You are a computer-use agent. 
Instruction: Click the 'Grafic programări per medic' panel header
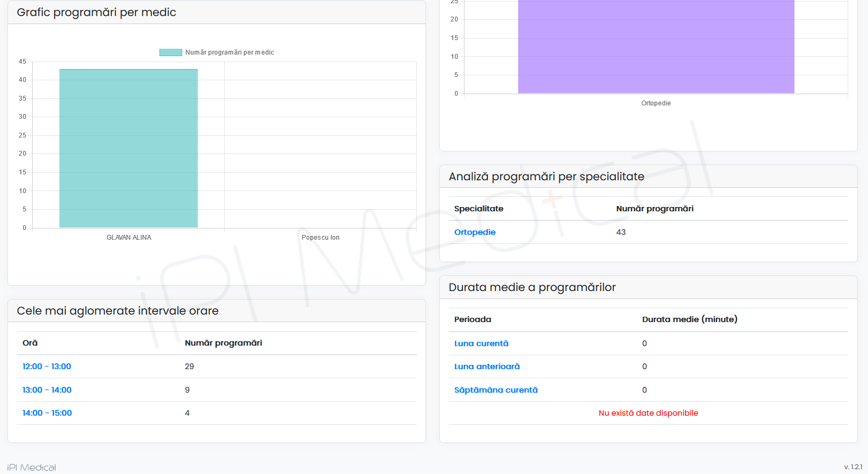[x=96, y=12]
